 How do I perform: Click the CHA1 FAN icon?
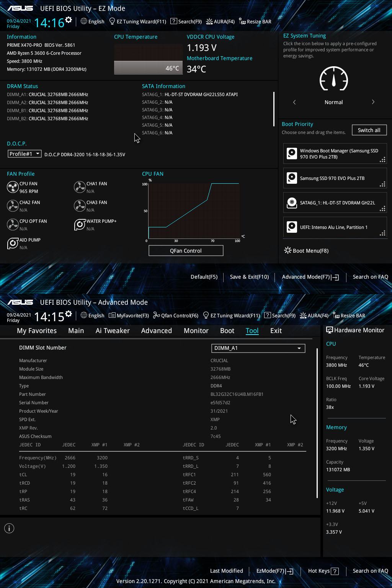pos(80,187)
